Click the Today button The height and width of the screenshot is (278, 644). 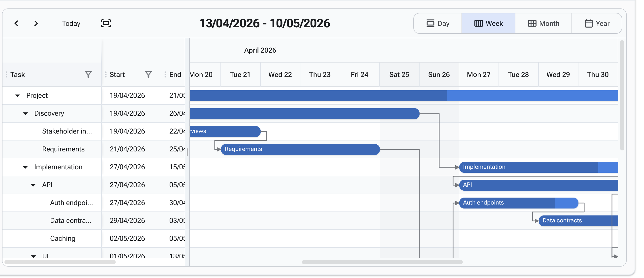pyautogui.click(x=71, y=24)
